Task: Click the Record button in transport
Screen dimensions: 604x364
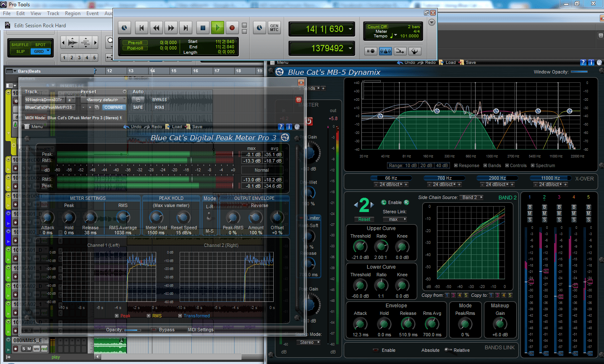Action: tap(232, 28)
